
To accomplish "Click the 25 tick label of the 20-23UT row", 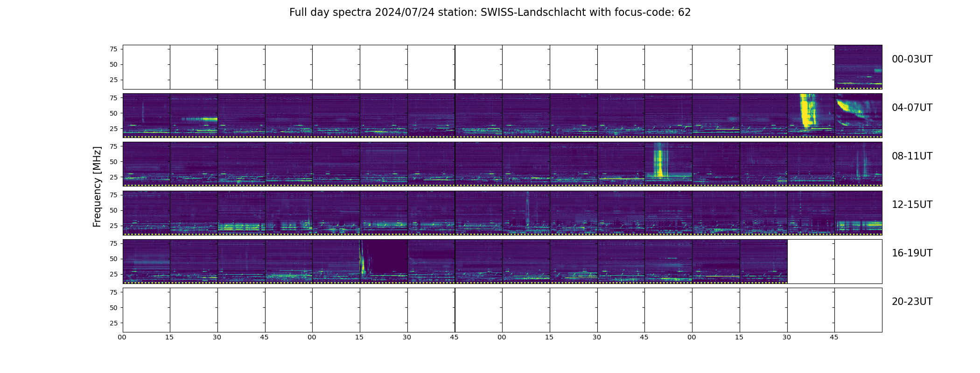I will coord(113,323).
